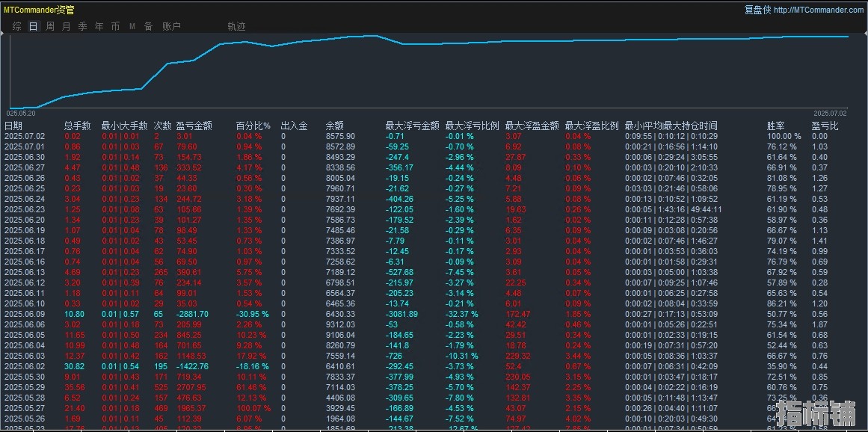Click the trade count 525
This screenshot has width=868, height=432.
tap(160, 387)
